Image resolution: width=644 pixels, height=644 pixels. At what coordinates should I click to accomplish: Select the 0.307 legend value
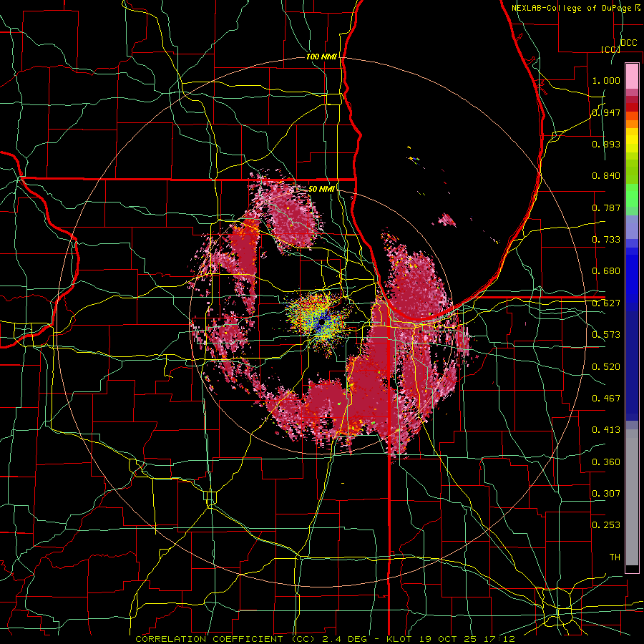pos(606,494)
